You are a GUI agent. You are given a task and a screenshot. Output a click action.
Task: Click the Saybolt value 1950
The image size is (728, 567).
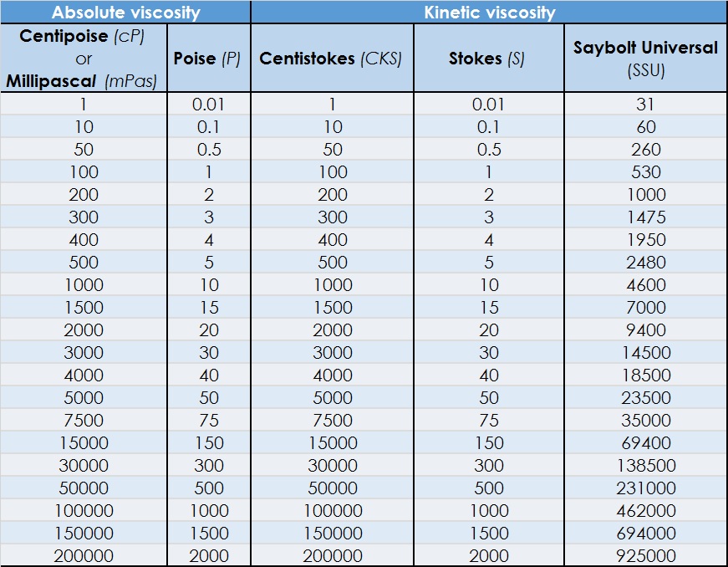[x=646, y=240]
